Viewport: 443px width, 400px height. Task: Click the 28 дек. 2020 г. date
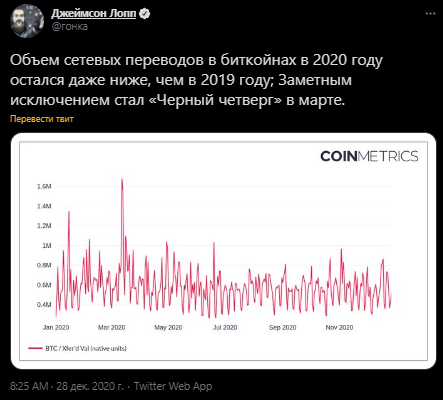pyautogui.click(x=90, y=386)
